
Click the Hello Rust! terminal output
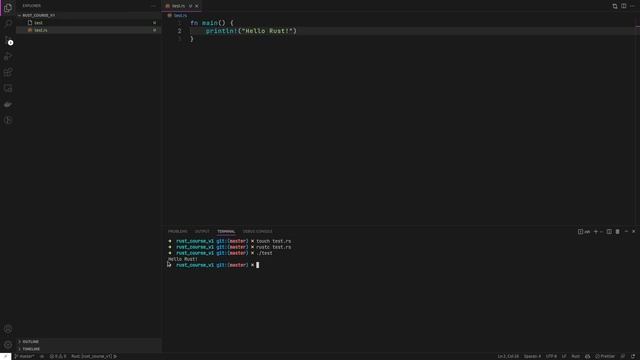183,259
